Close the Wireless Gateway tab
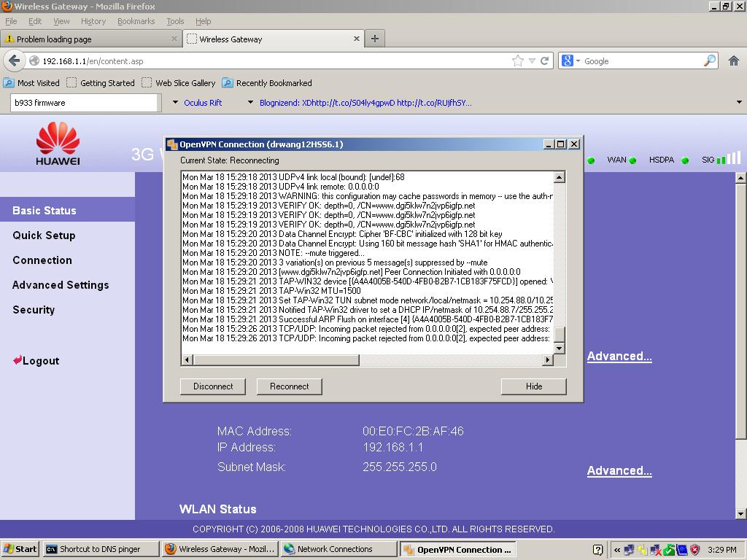747x560 pixels. point(356,39)
